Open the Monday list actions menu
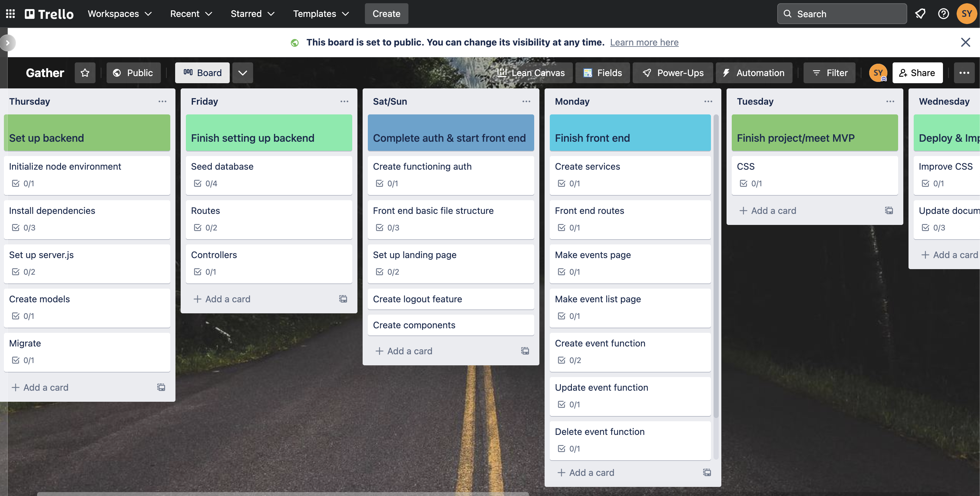Screen dimensions: 980x496 708,101
